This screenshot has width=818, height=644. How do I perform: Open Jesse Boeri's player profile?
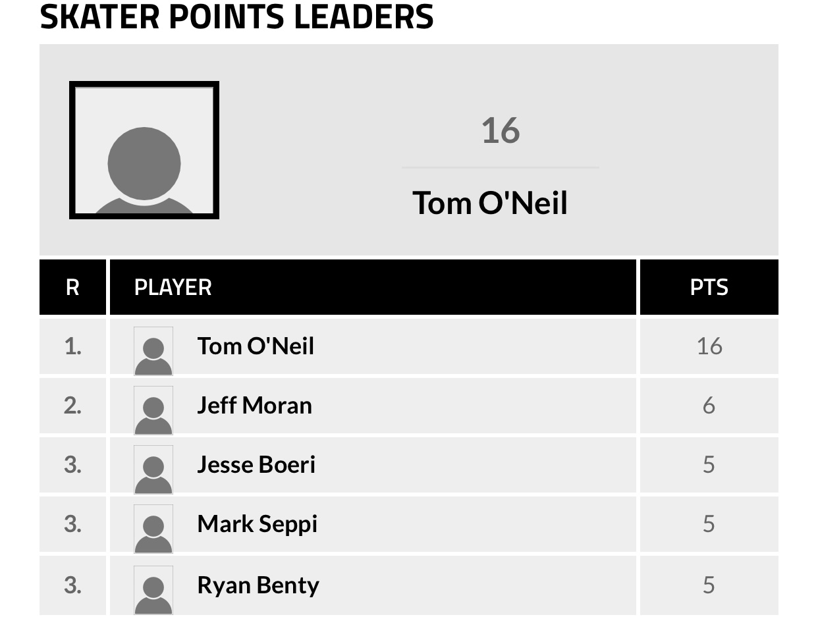[256, 465]
